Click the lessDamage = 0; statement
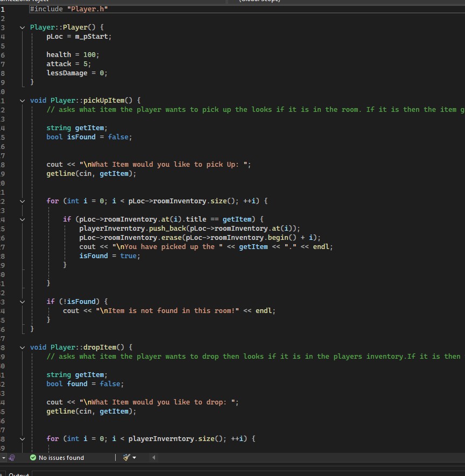465x476 pixels. point(77,73)
